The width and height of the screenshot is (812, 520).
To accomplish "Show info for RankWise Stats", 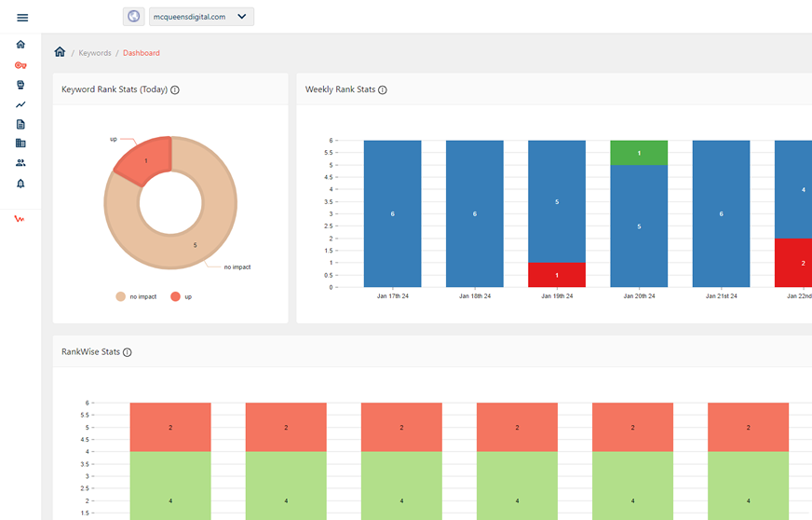I will tap(128, 352).
